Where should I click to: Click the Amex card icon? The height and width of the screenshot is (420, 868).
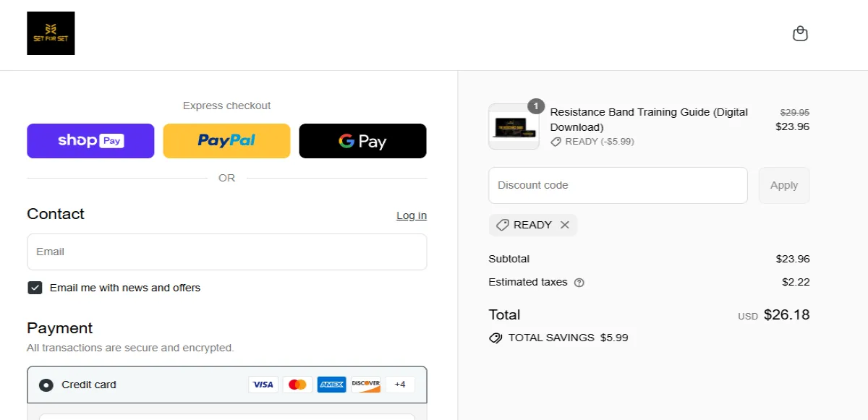331,384
